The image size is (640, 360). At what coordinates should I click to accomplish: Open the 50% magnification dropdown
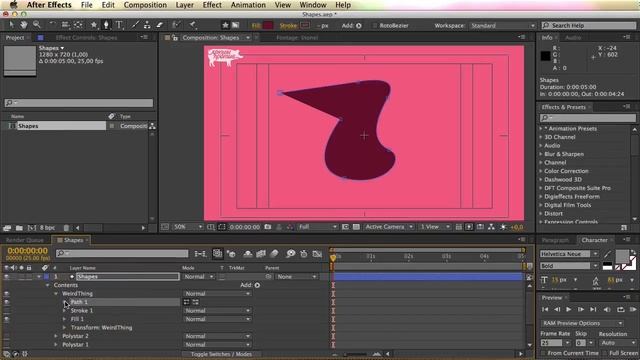tap(187, 227)
